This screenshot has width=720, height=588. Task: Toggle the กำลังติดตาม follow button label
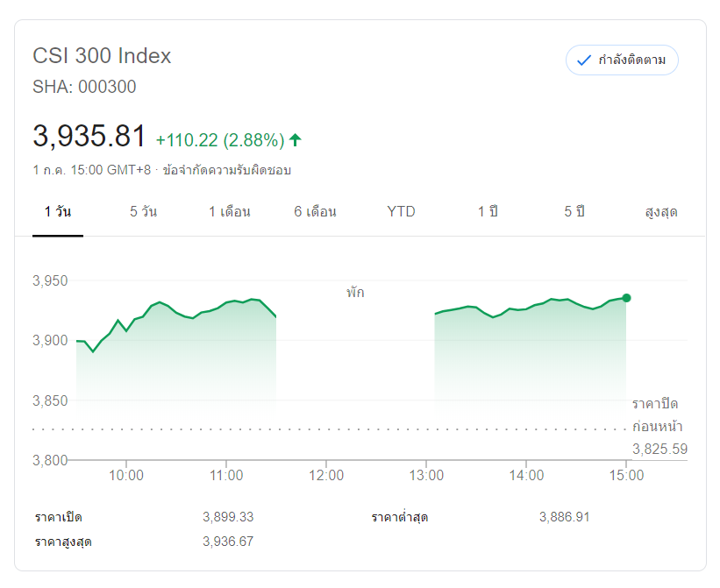[631, 60]
